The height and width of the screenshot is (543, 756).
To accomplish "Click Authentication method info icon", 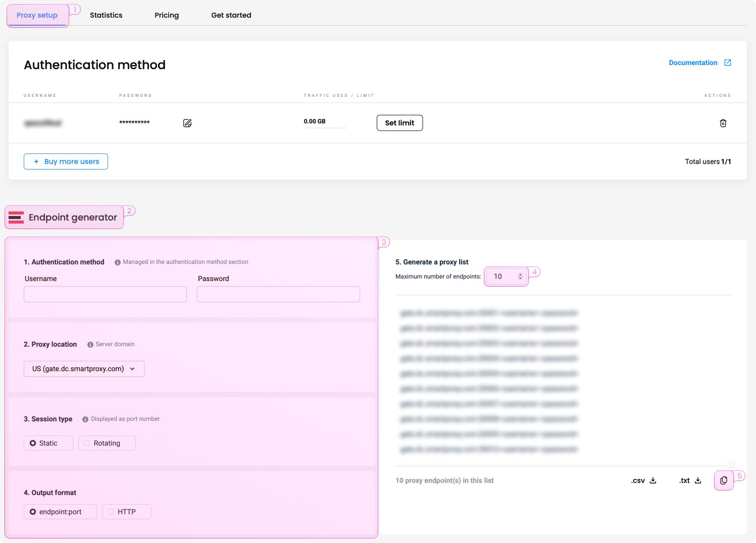I will (118, 262).
